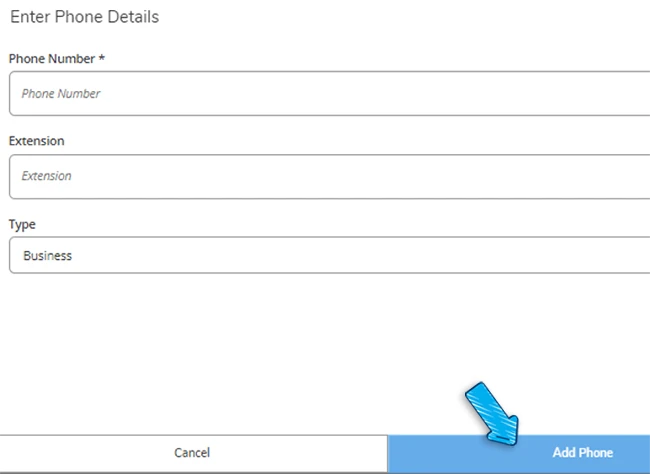
Task: Click the Phone Number placeholder text
Action: pos(61,94)
